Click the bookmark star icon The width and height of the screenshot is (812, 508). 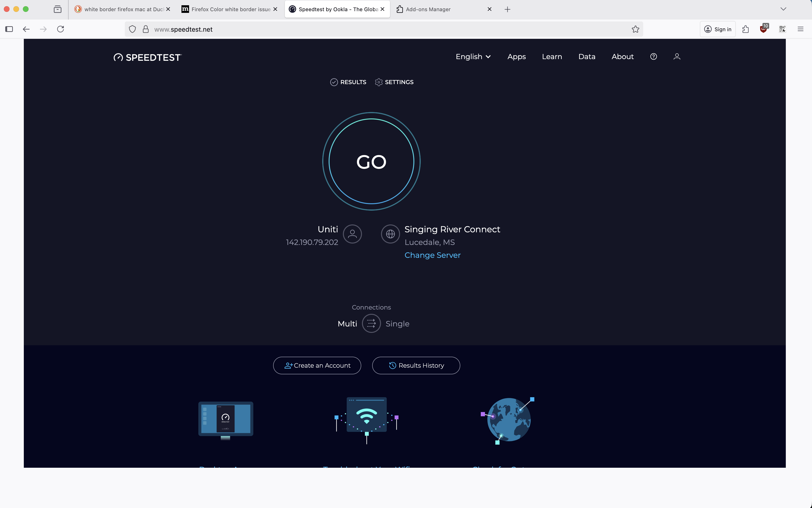tap(635, 29)
